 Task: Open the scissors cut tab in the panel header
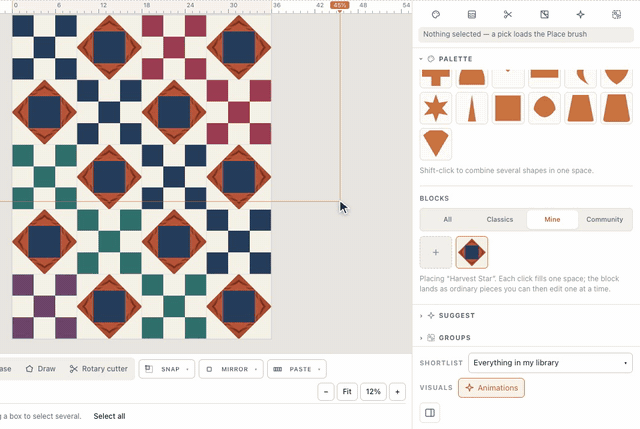[x=508, y=15]
